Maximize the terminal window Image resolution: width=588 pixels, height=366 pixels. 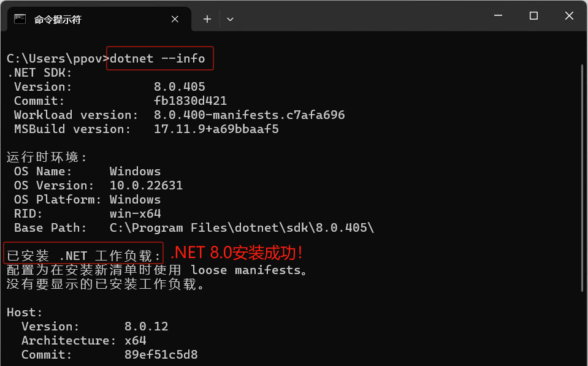pos(533,16)
